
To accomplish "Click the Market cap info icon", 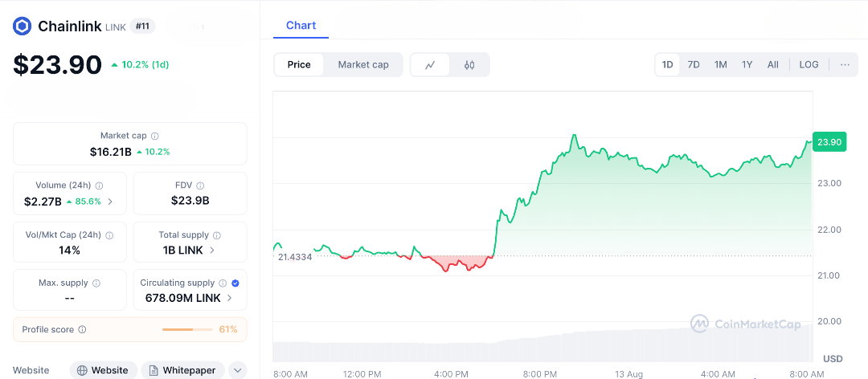I will pos(155,136).
